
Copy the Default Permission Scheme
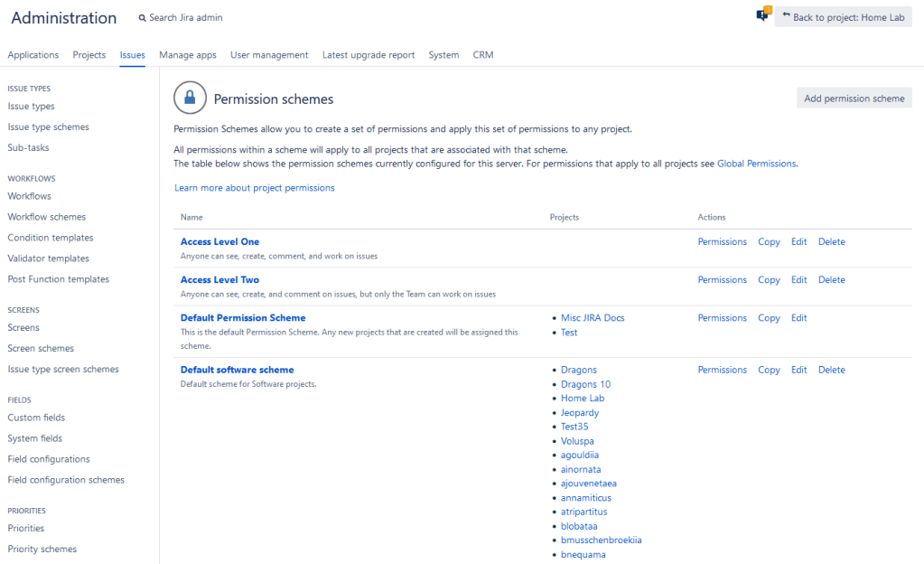(x=769, y=318)
